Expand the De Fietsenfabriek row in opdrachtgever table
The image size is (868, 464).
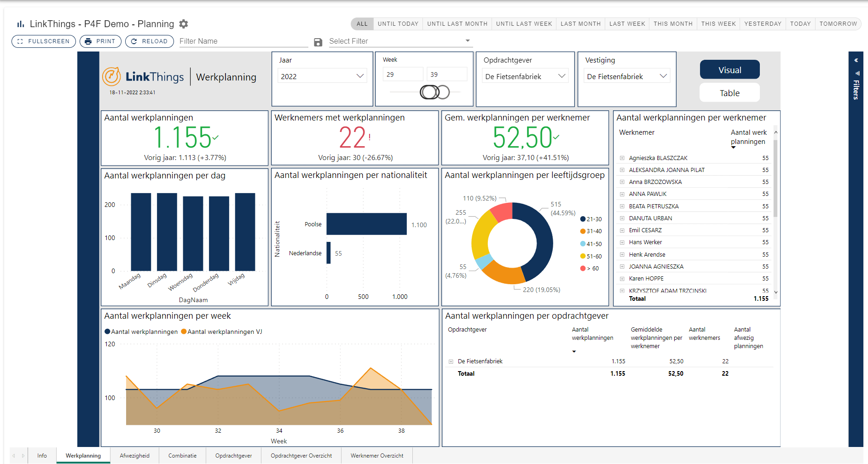(451, 361)
